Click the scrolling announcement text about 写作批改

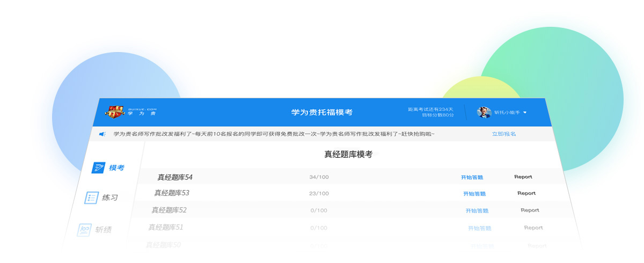(x=274, y=134)
